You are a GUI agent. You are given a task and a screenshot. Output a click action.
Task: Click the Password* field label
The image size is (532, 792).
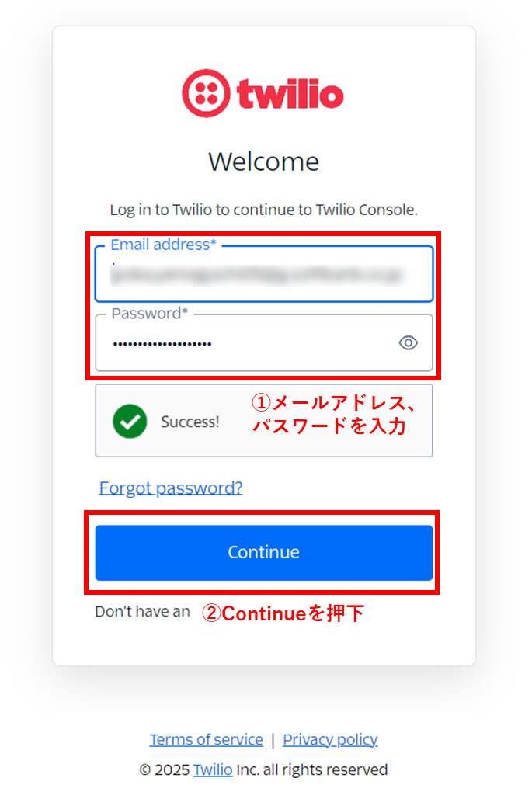(x=150, y=314)
